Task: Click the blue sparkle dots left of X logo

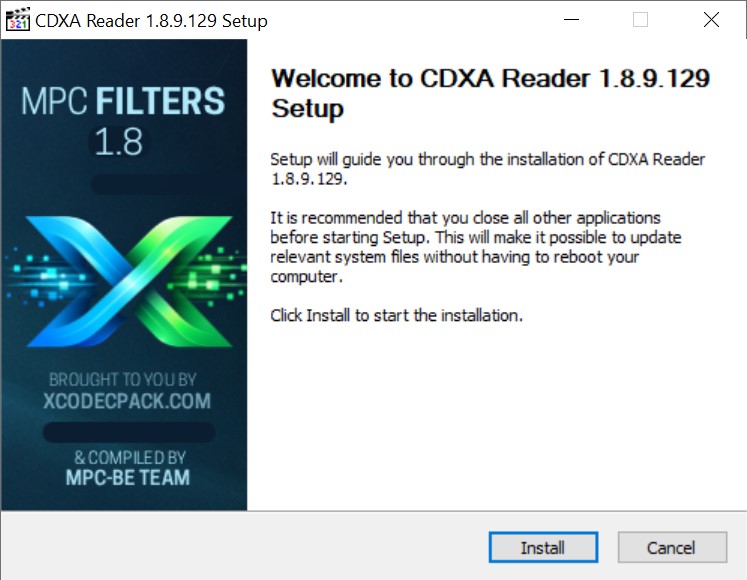Action: click(x=44, y=277)
